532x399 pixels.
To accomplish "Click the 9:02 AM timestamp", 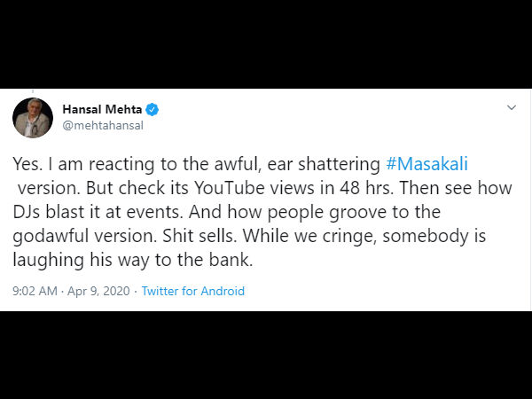I will 35,291.
